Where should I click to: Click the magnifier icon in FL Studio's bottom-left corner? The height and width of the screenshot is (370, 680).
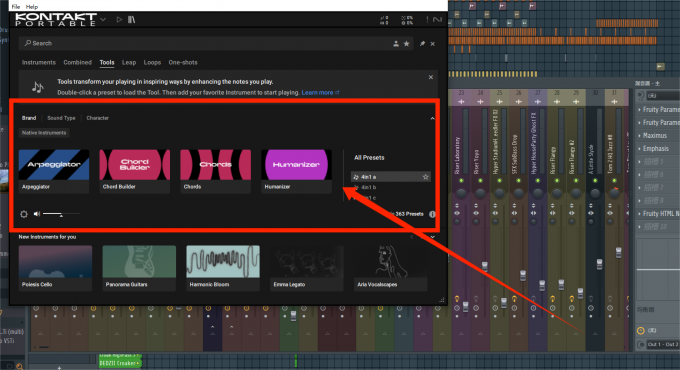20,367
